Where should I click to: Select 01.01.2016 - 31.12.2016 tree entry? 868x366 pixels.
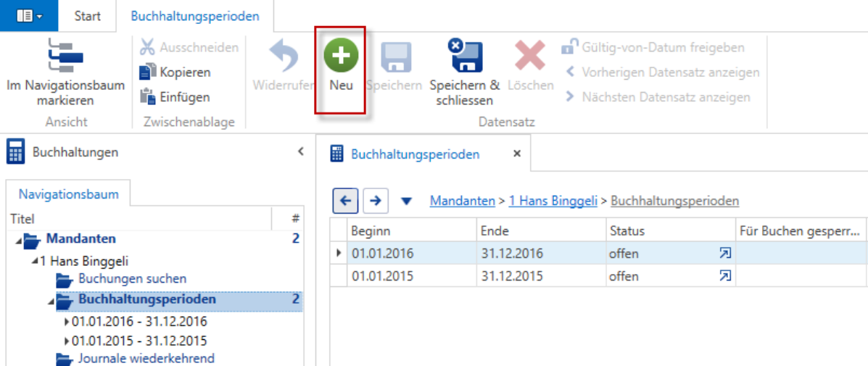[139, 320]
